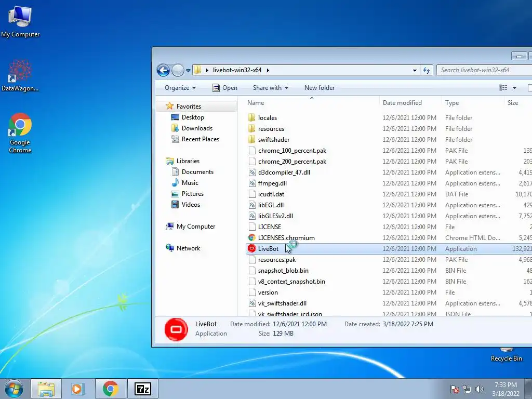Open address bar previous locations dropdown
This screenshot has width=532, height=399.
415,70
